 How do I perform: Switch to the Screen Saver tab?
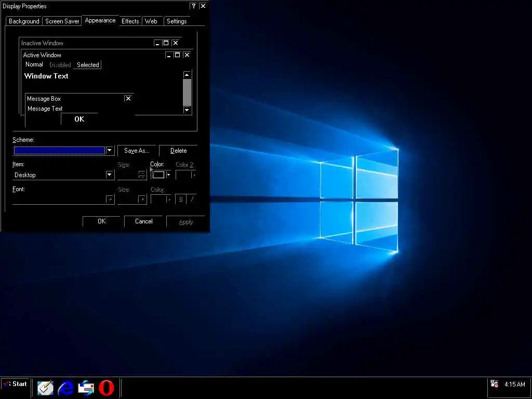coord(62,21)
